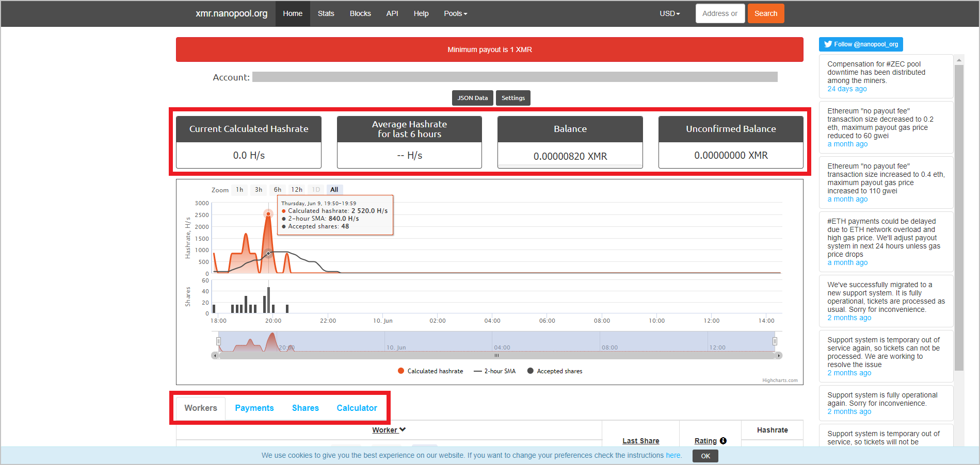Set chart zoom to 1h

tap(239, 190)
